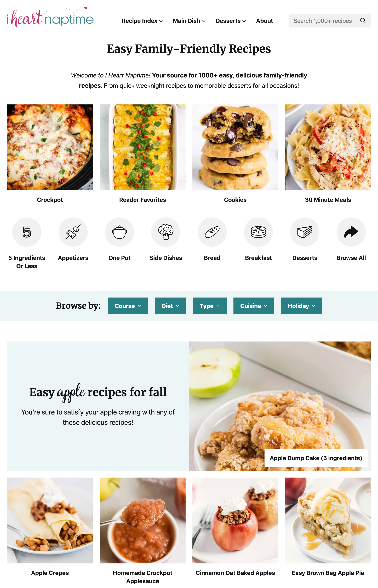Click the search magnifying glass icon
378x588 pixels.
tap(363, 21)
